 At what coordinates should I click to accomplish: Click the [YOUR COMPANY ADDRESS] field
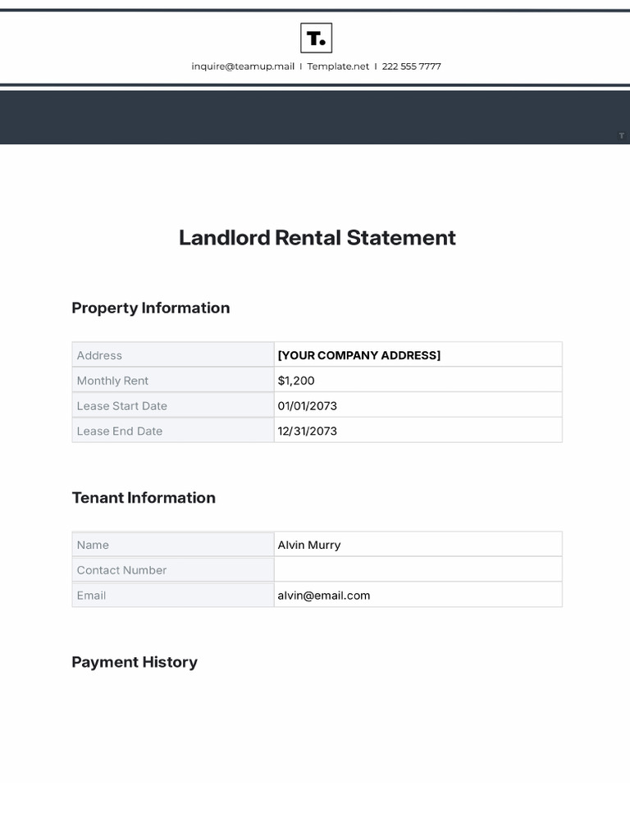pyautogui.click(x=358, y=355)
